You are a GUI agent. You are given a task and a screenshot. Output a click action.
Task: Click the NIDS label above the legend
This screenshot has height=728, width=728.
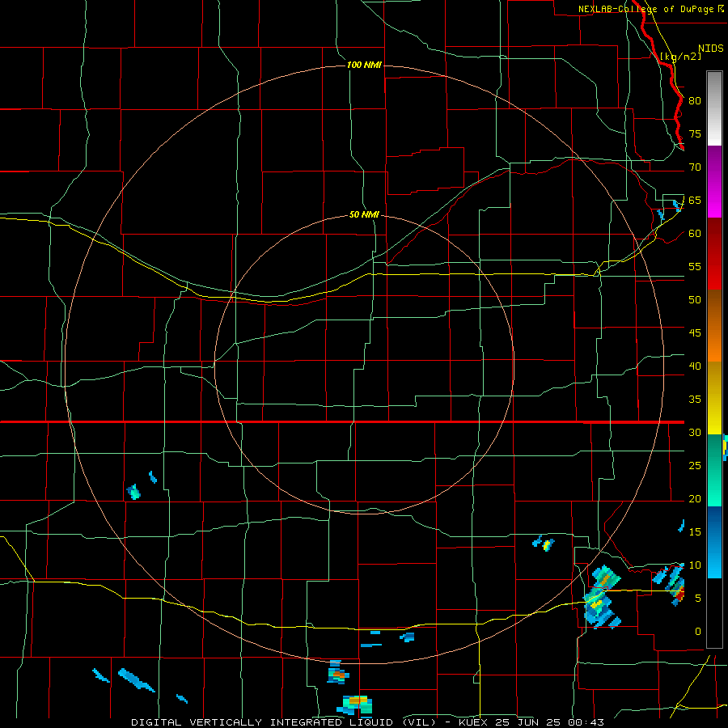click(711, 49)
